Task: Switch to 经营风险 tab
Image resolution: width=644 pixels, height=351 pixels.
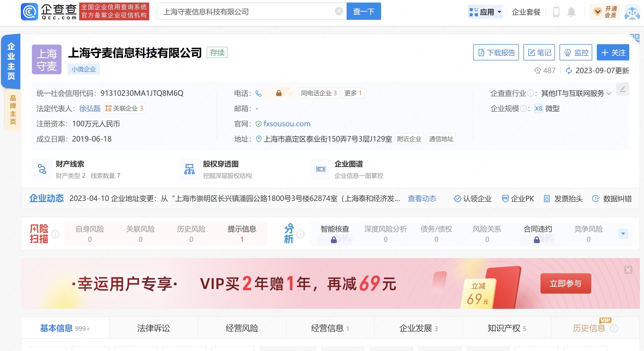Action: pos(242,328)
